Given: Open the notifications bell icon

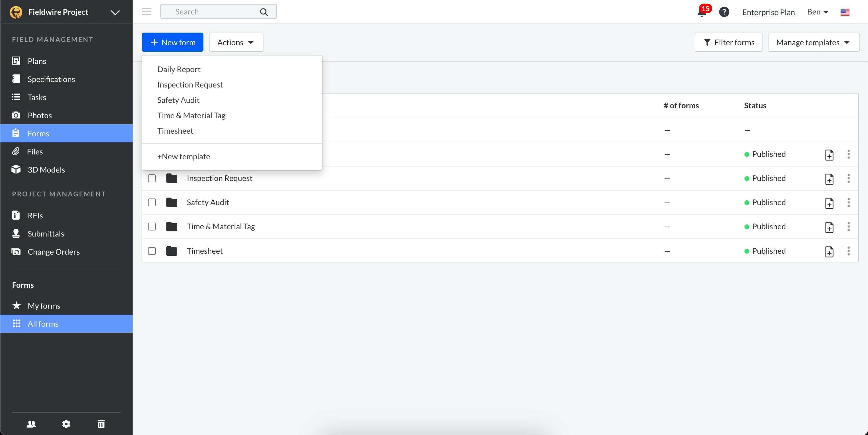Looking at the screenshot, I should point(702,12).
